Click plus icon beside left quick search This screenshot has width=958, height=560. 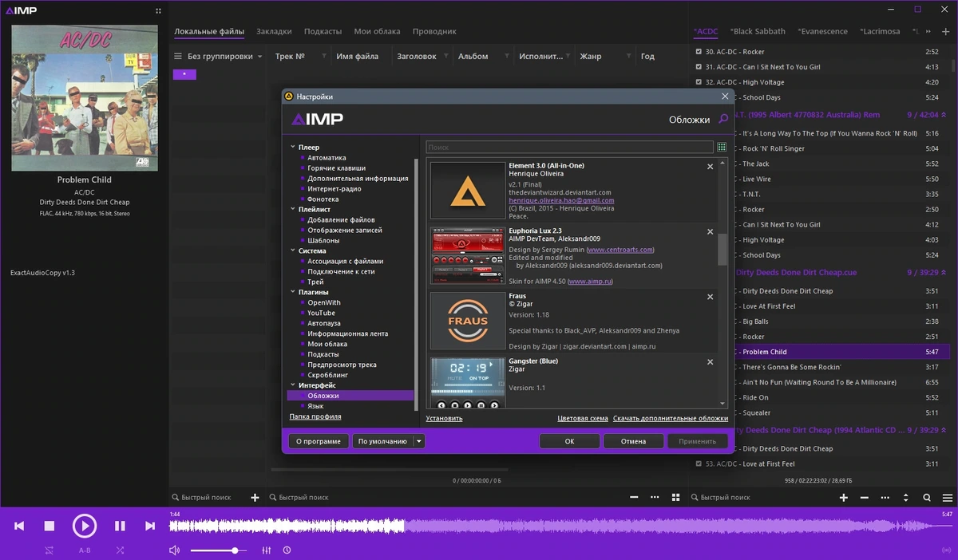pos(255,497)
